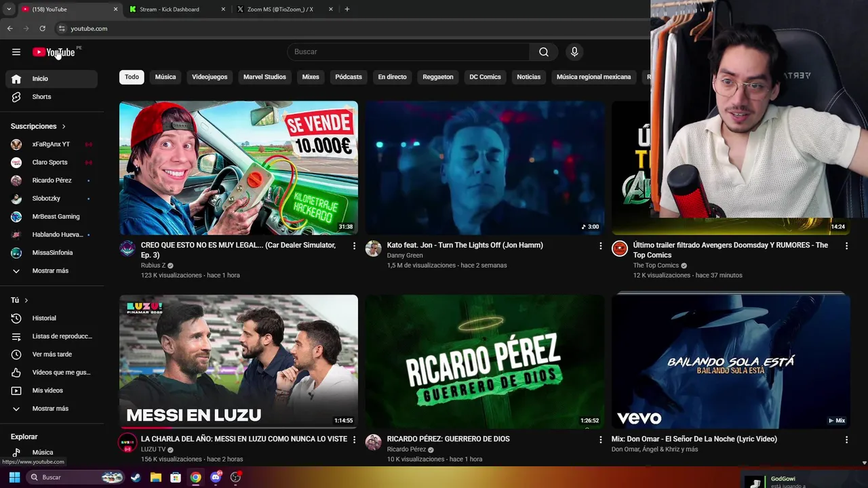Open The Top Comics channel link
The width and height of the screenshot is (868, 488).
coord(656,266)
